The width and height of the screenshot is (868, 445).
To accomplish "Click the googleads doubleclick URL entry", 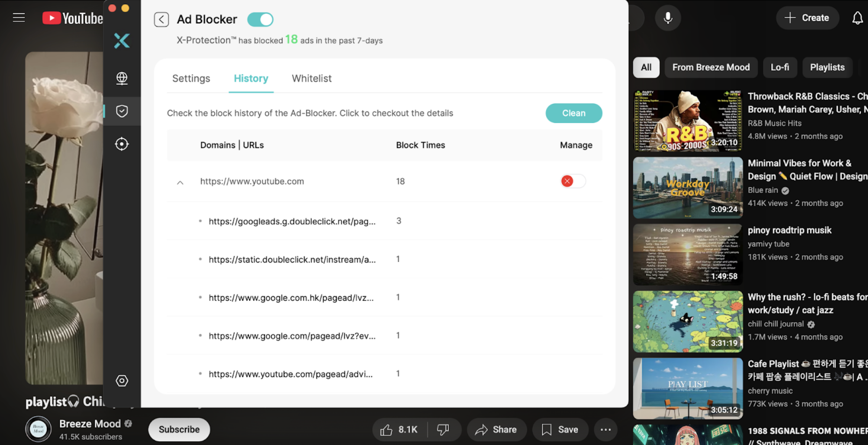I will (292, 222).
